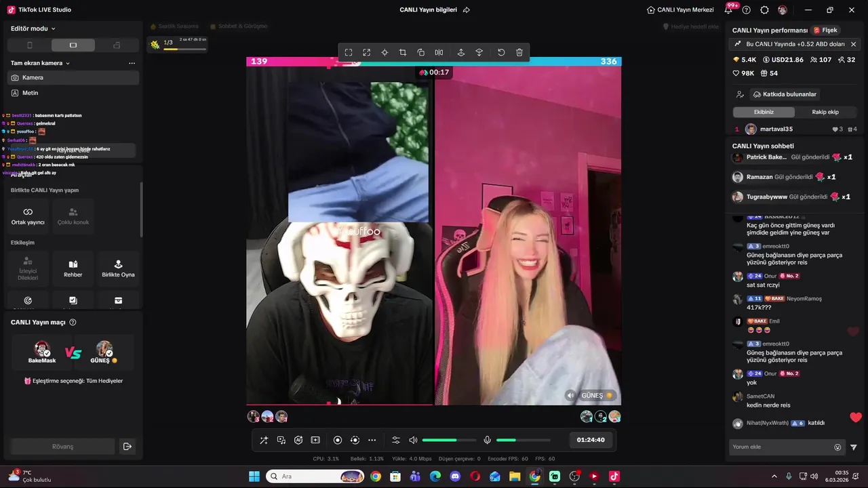Expand the Editör modu dropdown
This screenshot has width=868, height=488.
point(33,28)
